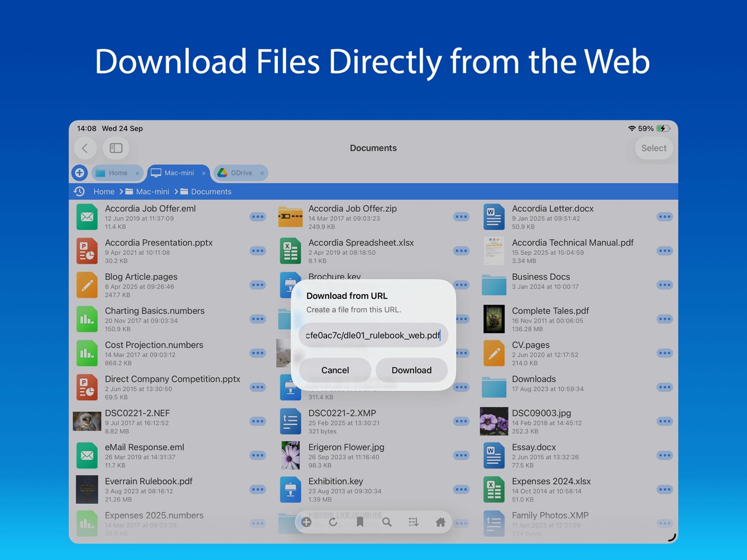The height and width of the screenshot is (560, 747).
Task: Open the Accordia Letter.docx Word icon
Action: coord(493,217)
